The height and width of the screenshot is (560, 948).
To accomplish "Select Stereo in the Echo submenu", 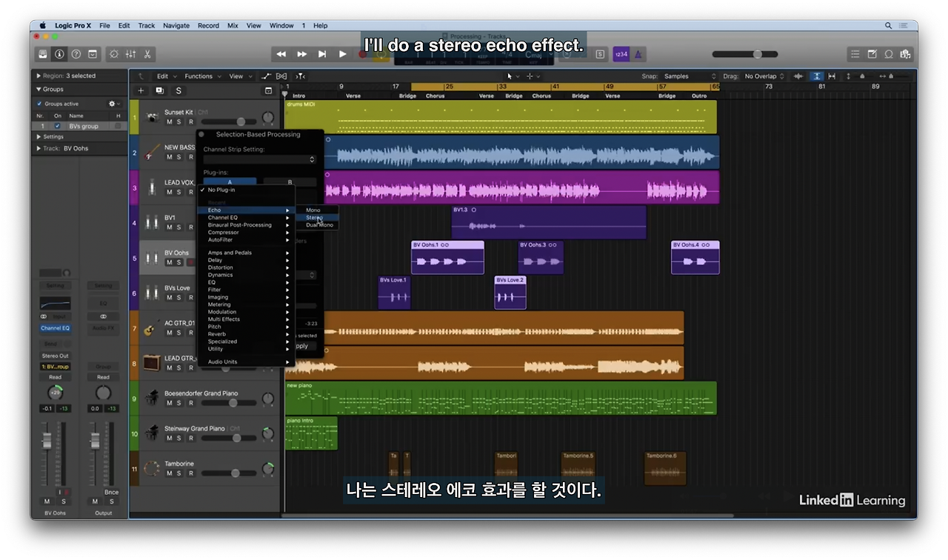I will point(316,218).
